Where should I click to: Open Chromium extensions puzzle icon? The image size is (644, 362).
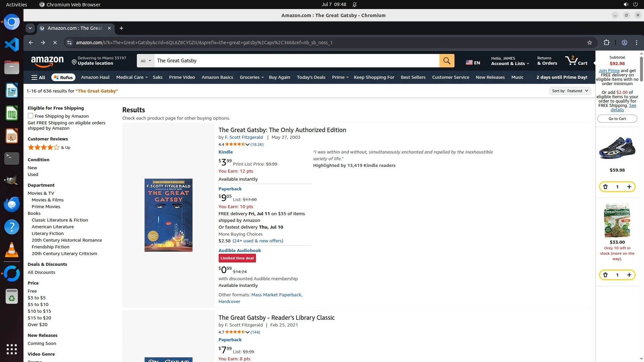606,43
